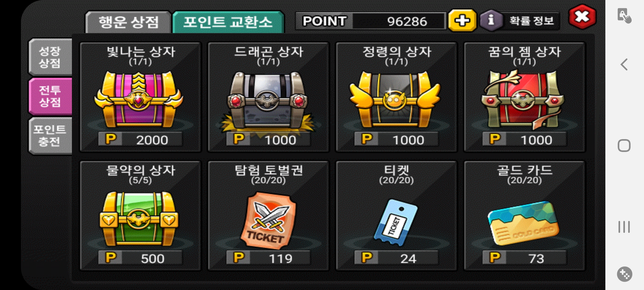
Task: Open 성장 상점 side tab
Action: (x=50, y=57)
